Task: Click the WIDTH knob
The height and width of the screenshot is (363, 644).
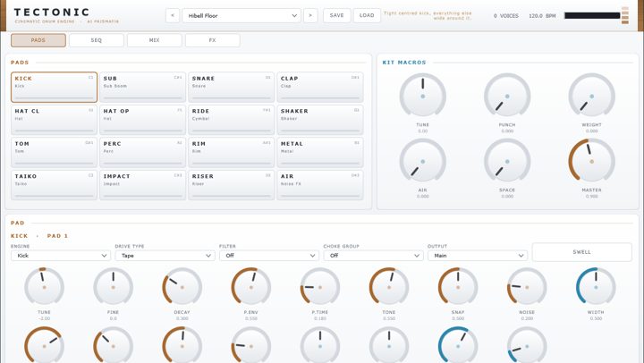Action: [x=596, y=287]
